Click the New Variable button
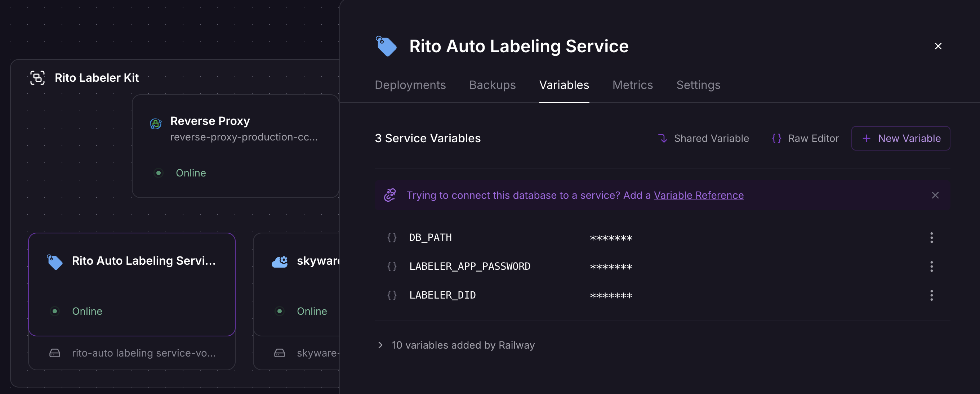This screenshot has width=980, height=394. point(900,138)
